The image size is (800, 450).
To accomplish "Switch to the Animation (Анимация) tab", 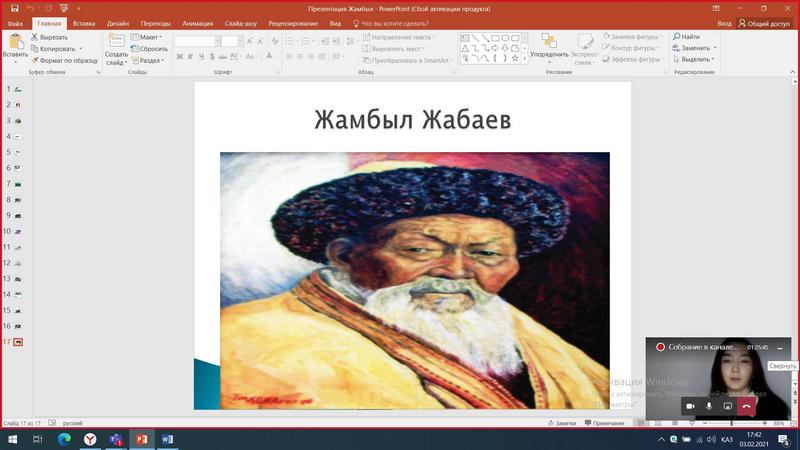I will 197,23.
